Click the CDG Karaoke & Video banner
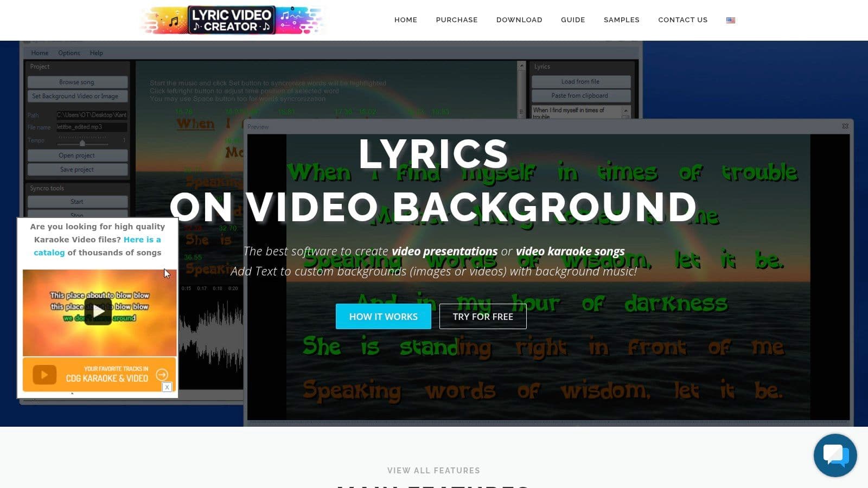868x488 pixels. 106,375
